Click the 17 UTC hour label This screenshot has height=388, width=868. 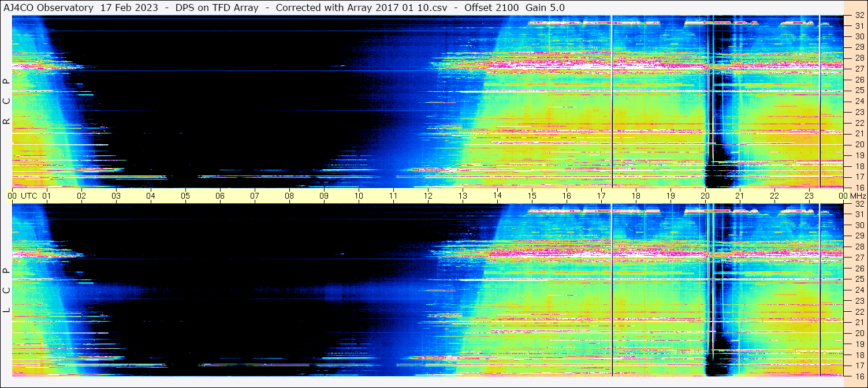pyautogui.click(x=601, y=196)
